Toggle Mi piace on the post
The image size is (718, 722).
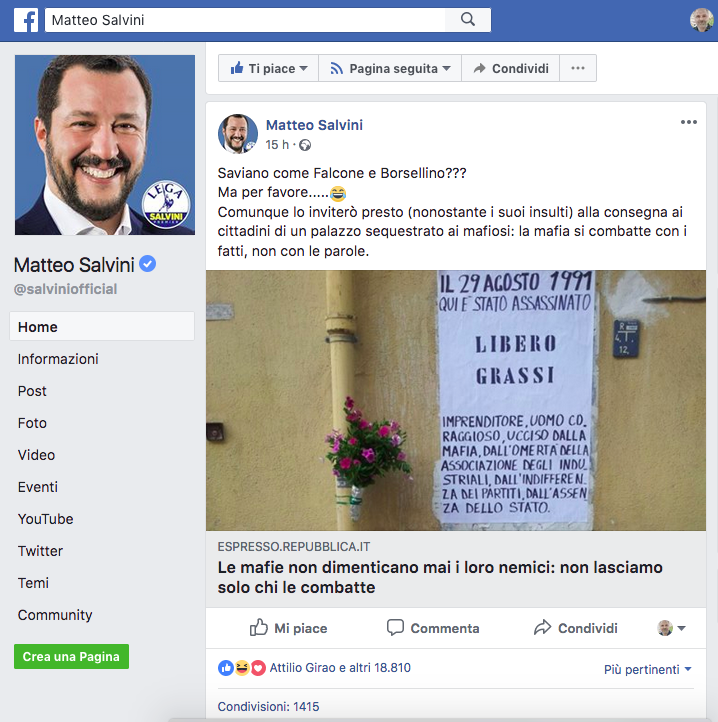point(288,628)
